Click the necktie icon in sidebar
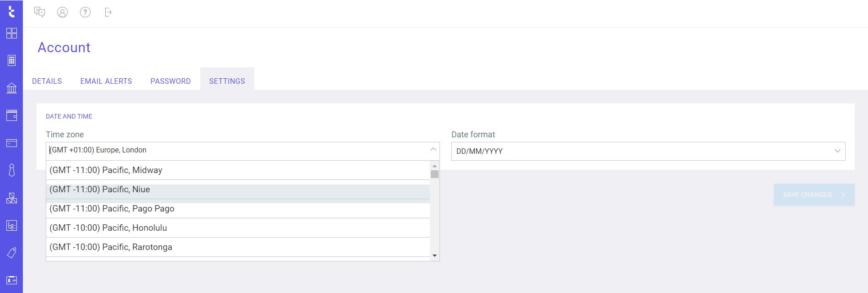Screen dimensions: 868x293 coord(11,170)
